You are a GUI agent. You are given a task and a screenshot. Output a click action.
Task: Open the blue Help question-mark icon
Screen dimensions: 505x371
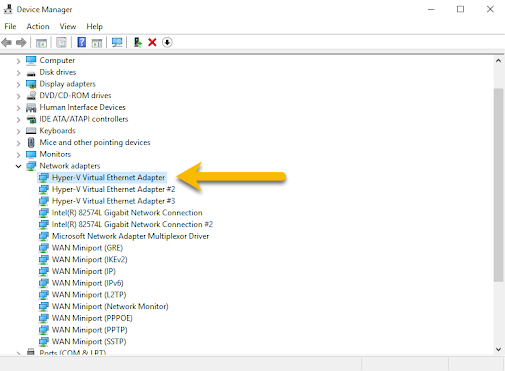(x=82, y=42)
